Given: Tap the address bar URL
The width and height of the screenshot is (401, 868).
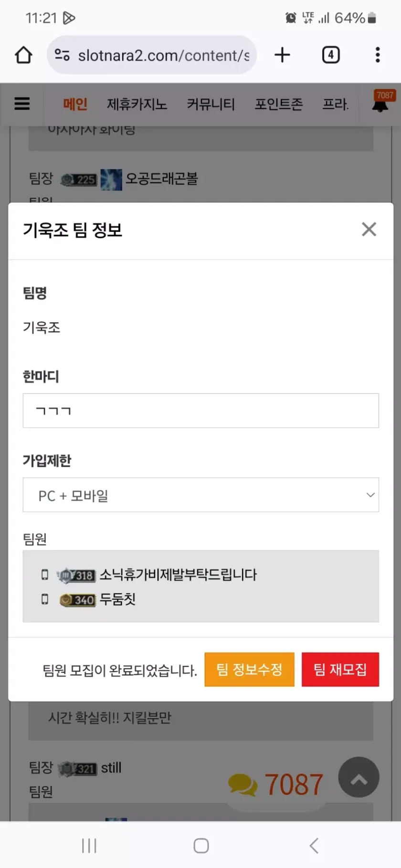Looking at the screenshot, I should pyautogui.click(x=163, y=55).
